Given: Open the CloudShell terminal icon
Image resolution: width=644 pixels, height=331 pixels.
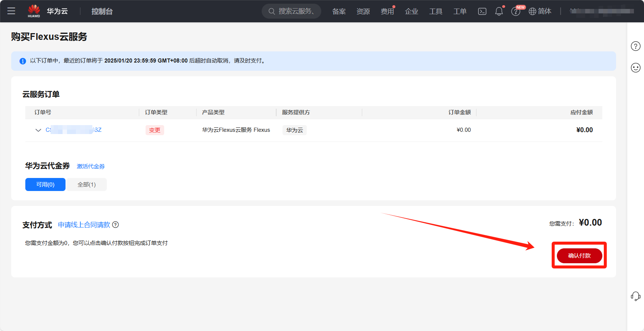Looking at the screenshot, I should pyautogui.click(x=482, y=11).
